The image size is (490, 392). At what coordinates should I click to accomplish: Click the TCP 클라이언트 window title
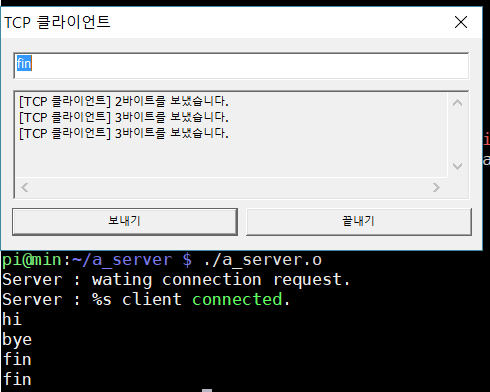click(57, 22)
